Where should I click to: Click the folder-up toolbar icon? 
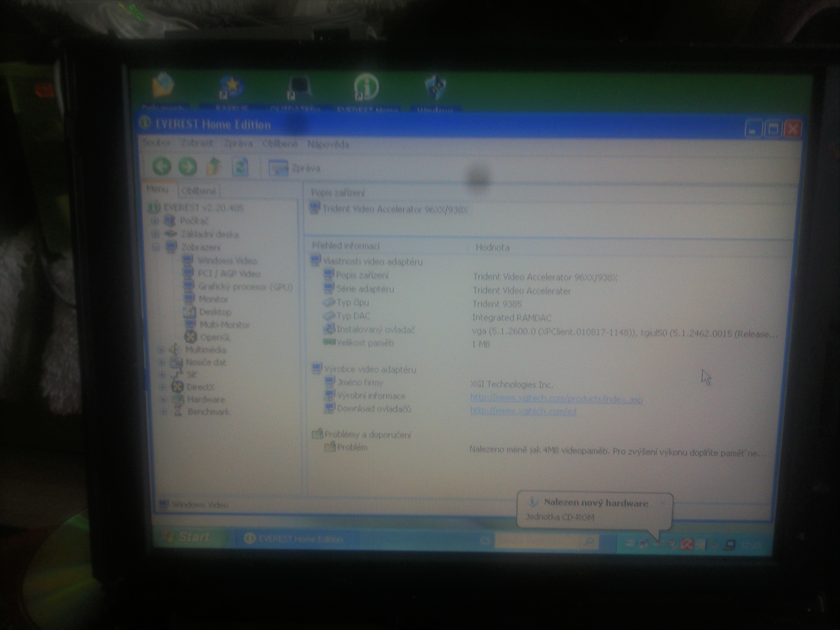point(214,166)
